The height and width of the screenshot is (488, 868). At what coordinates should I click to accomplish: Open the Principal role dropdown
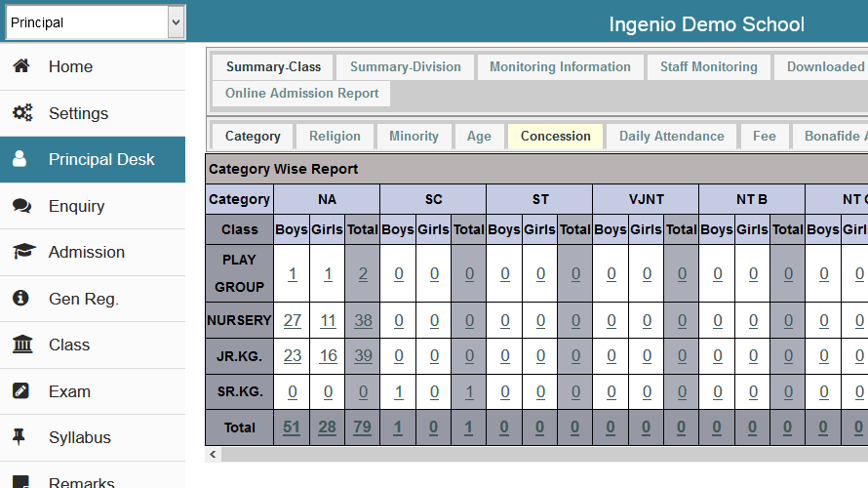click(96, 22)
